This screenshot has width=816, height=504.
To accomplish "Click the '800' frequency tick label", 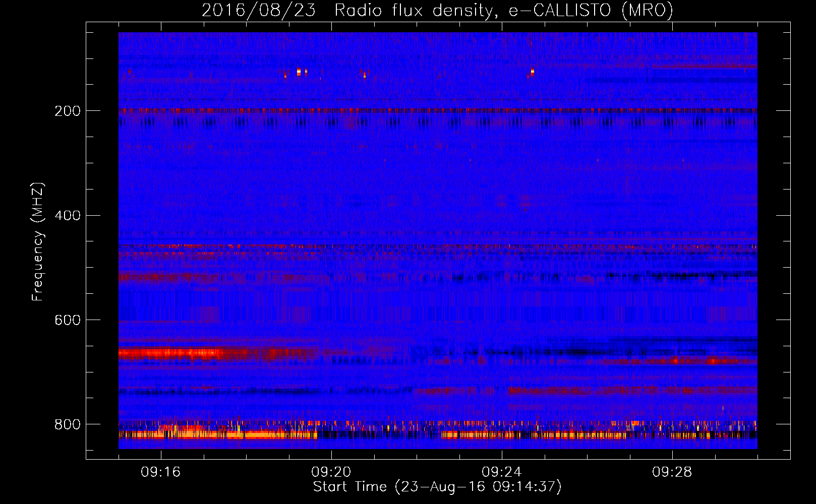I will click(67, 424).
